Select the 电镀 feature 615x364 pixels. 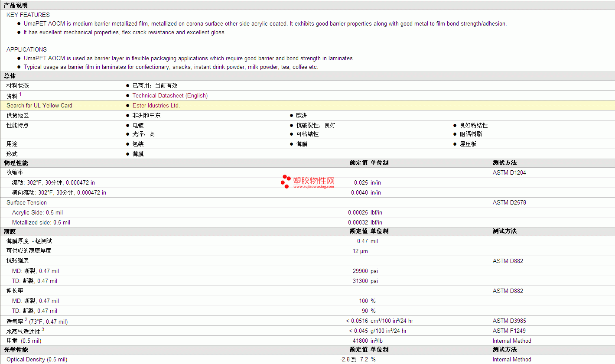[x=138, y=125]
